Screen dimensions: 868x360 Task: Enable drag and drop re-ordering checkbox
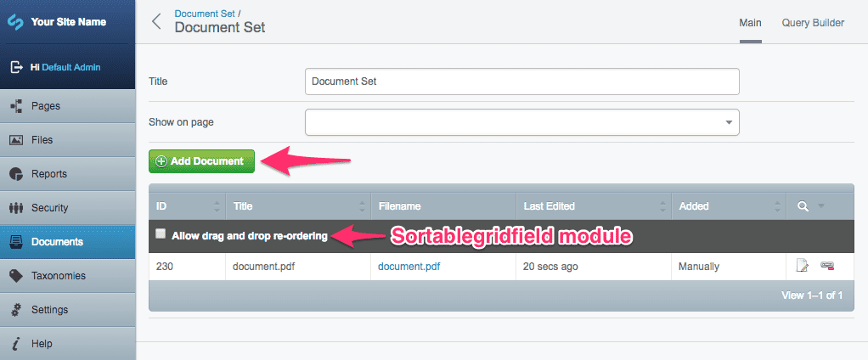coord(161,234)
